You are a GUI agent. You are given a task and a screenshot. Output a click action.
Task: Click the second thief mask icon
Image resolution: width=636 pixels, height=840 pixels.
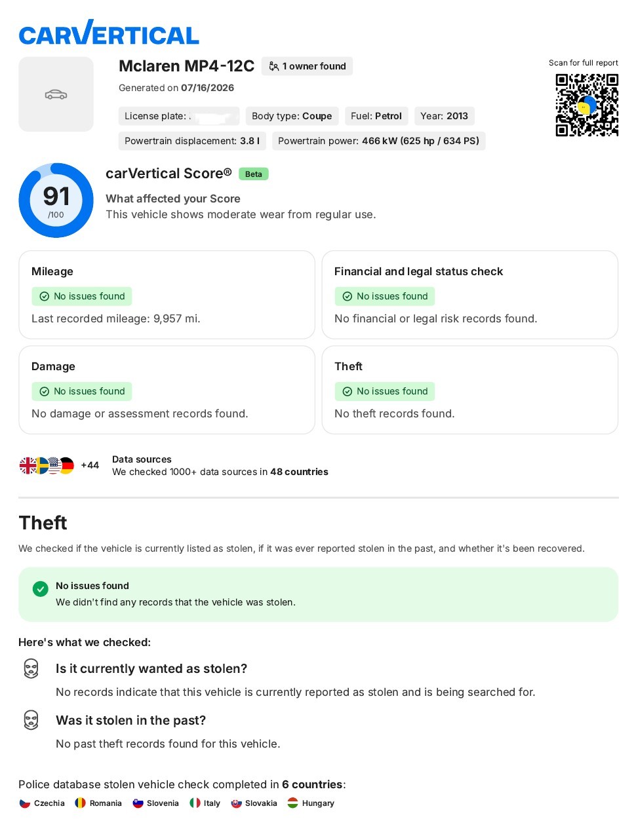pos(31,720)
